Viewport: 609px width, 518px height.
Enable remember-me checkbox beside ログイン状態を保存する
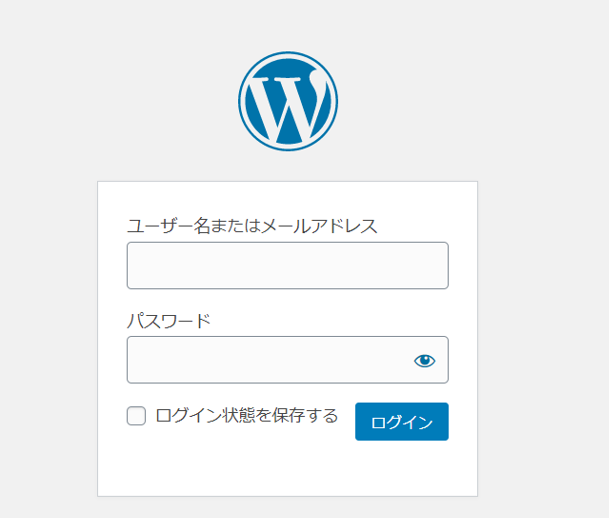136,416
